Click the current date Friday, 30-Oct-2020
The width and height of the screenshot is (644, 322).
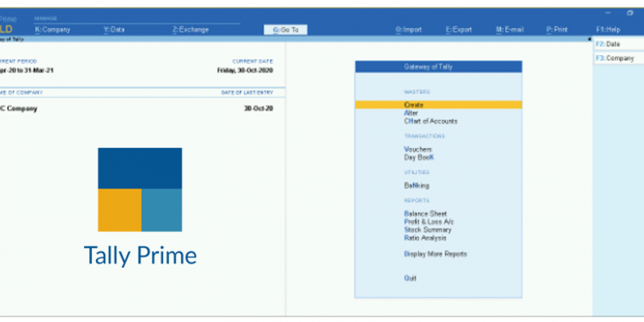click(245, 70)
